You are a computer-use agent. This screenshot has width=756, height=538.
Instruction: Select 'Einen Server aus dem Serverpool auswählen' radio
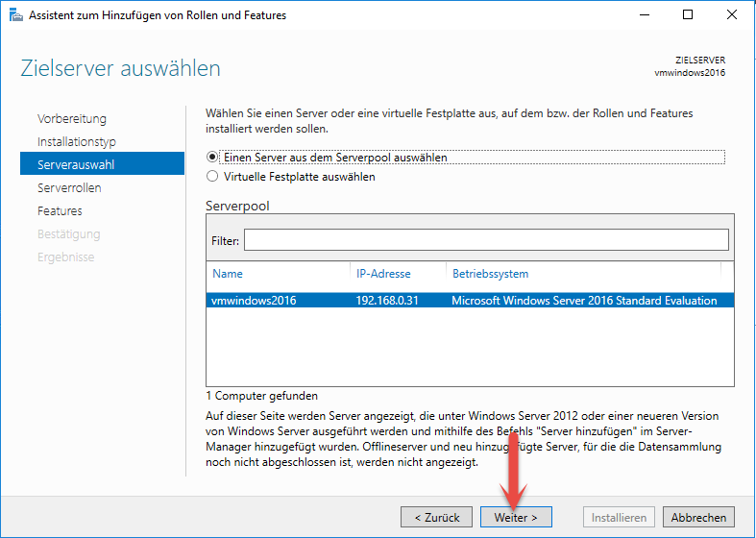coord(212,158)
